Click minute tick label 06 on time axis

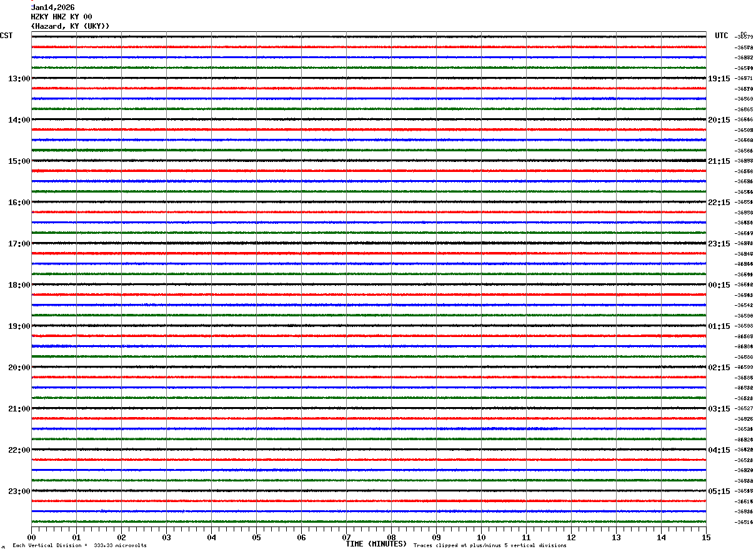(x=302, y=537)
